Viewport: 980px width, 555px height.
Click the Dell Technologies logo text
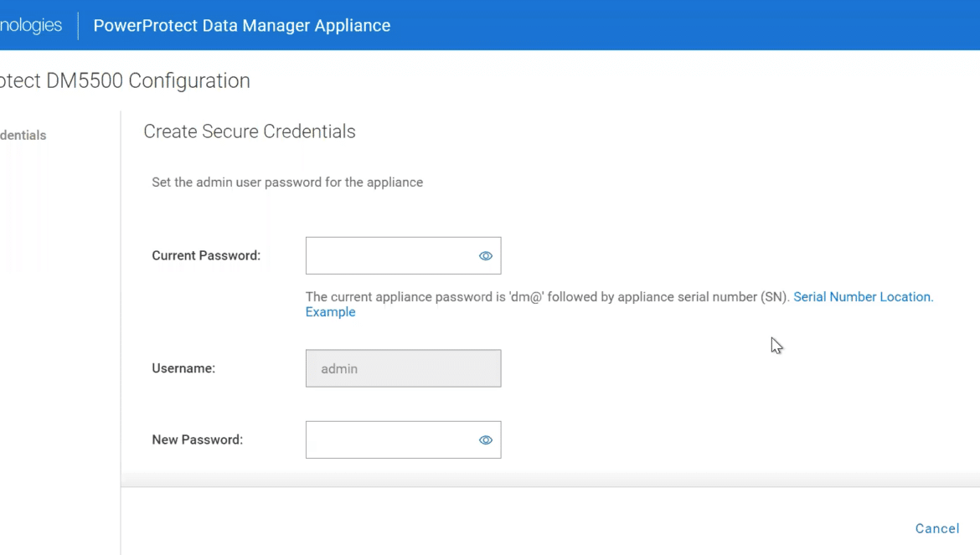pos(31,25)
